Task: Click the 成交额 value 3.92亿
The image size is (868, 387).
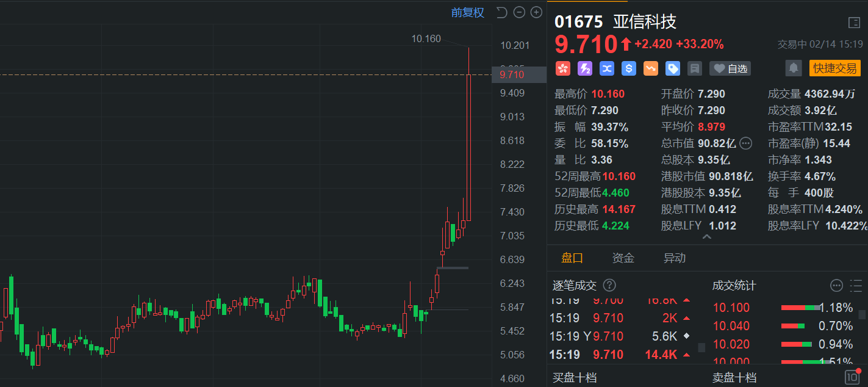Action: 820,110
